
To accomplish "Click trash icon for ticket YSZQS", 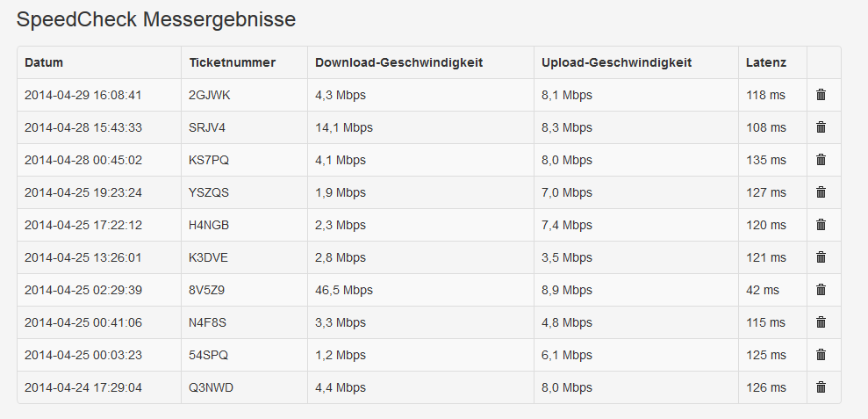I will [x=821, y=192].
